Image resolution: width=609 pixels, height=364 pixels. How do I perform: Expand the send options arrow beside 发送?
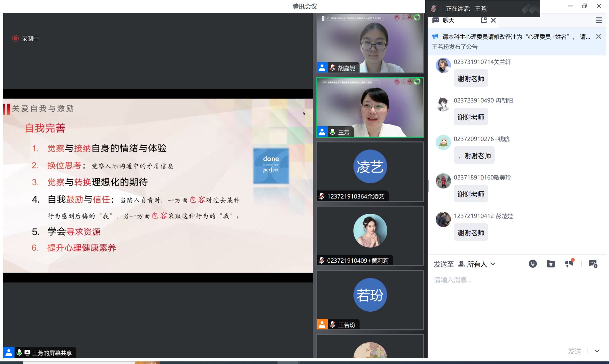597,351
